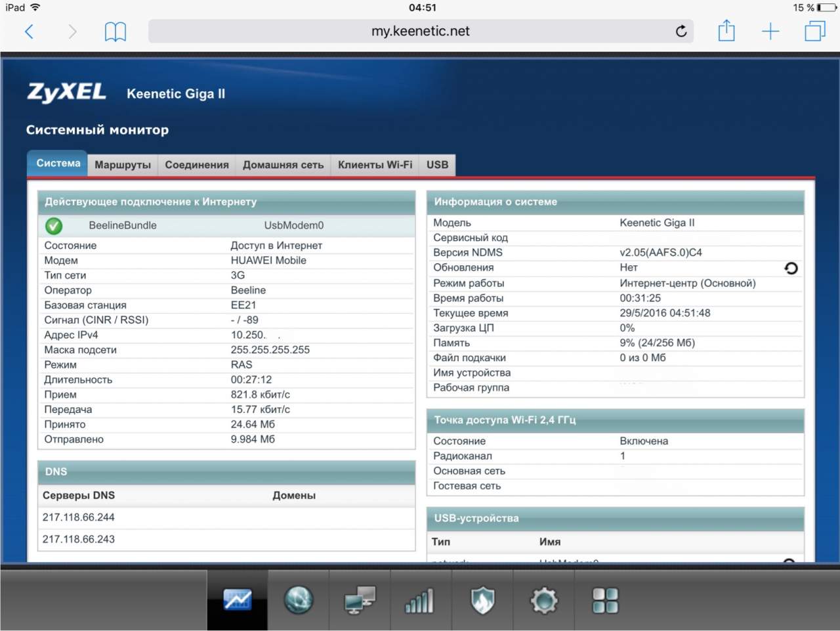
Task: Select the USB tab
Action: pos(437,165)
